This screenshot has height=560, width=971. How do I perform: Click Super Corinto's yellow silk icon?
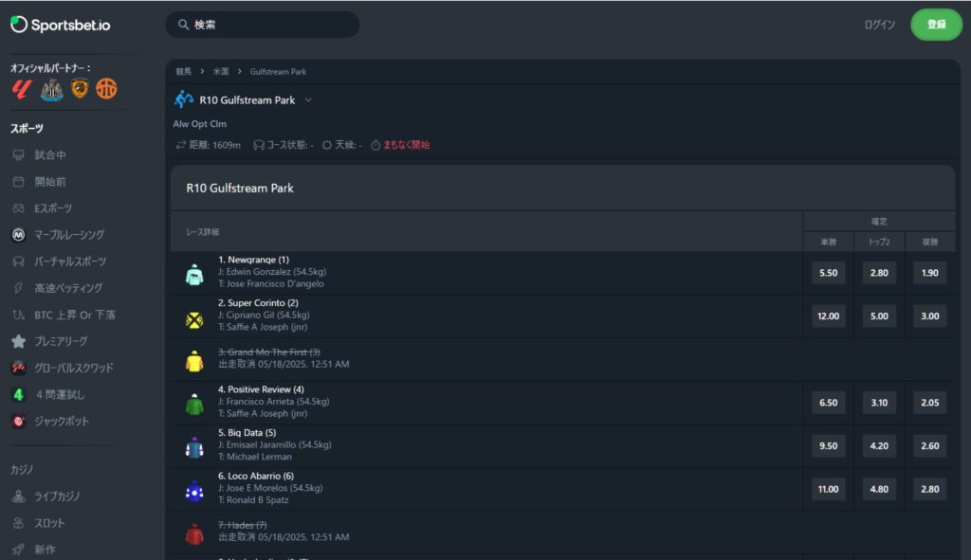pos(194,320)
